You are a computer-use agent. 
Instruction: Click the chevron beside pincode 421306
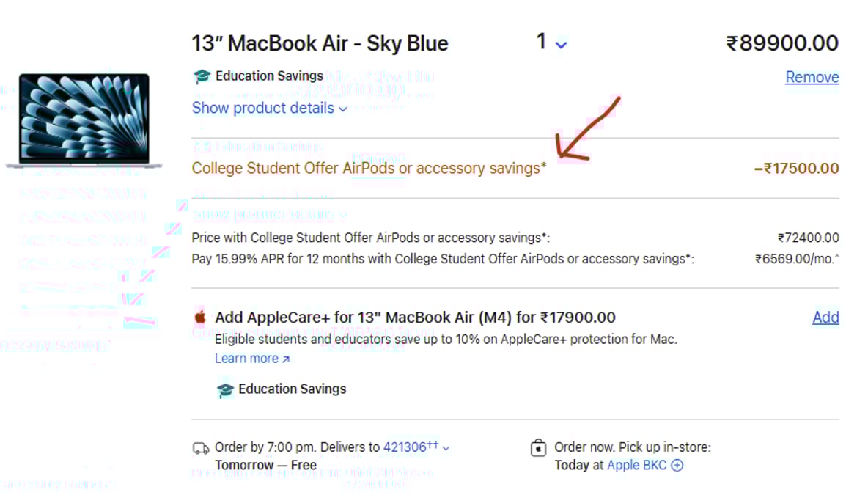[446, 447]
